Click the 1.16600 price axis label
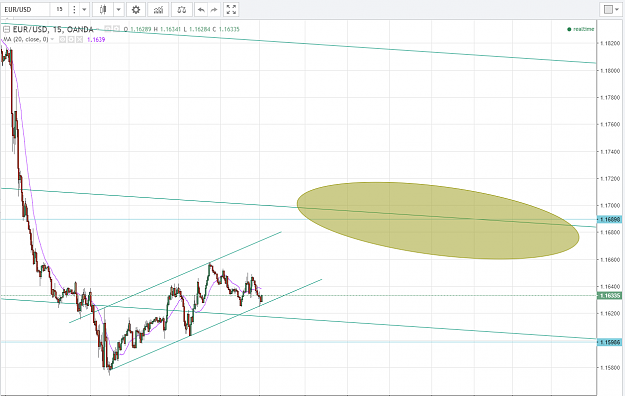625x396 pixels. click(x=610, y=260)
